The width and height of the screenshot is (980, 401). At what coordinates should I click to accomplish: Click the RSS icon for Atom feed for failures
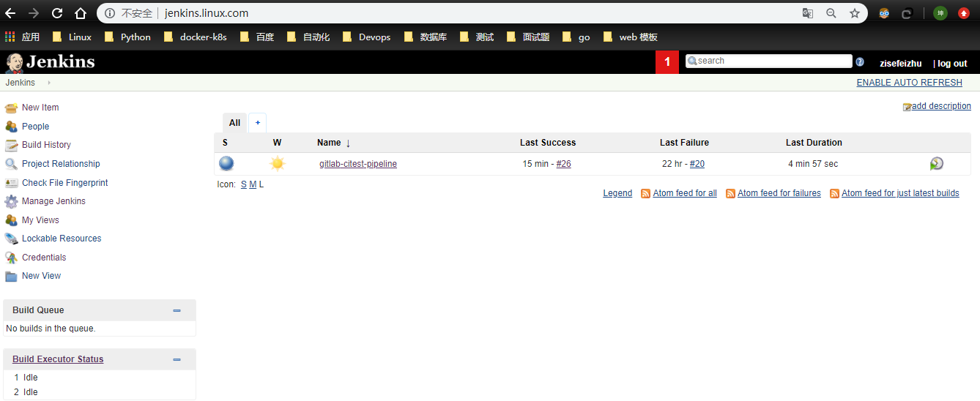(x=730, y=193)
